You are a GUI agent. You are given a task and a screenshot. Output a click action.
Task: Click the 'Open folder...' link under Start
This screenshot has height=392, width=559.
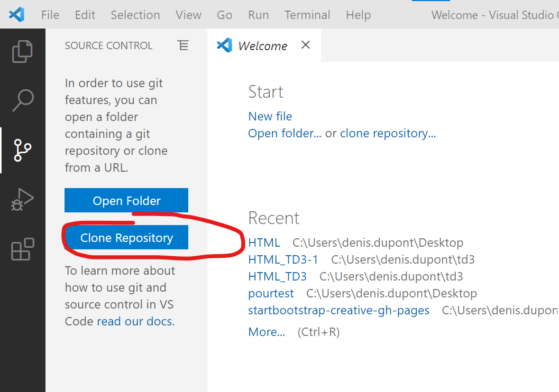click(x=285, y=133)
